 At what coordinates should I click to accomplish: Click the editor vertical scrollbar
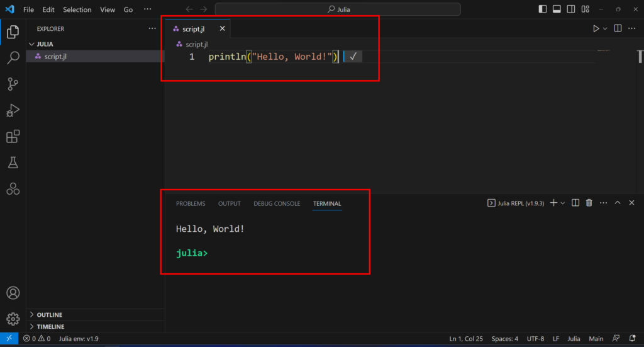640,57
